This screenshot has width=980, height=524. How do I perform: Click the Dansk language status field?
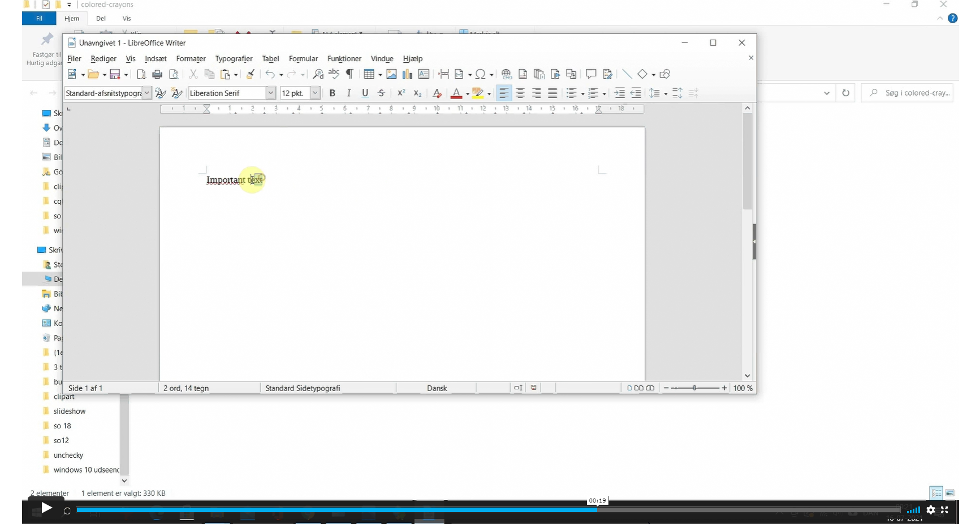point(437,388)
